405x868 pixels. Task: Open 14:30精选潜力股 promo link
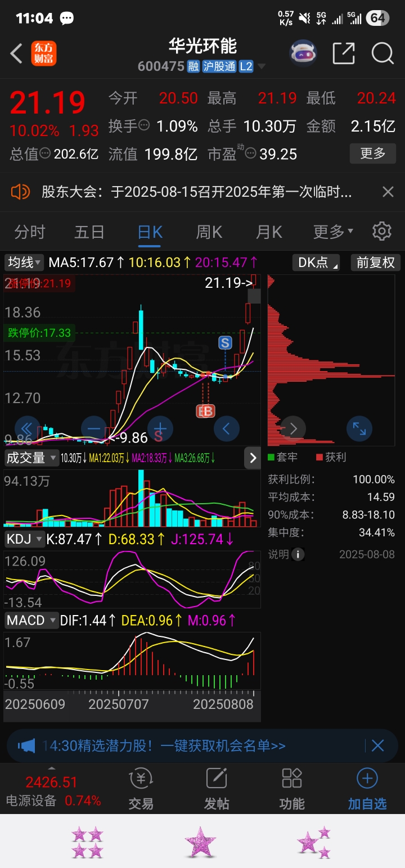(x=164, y=746)
